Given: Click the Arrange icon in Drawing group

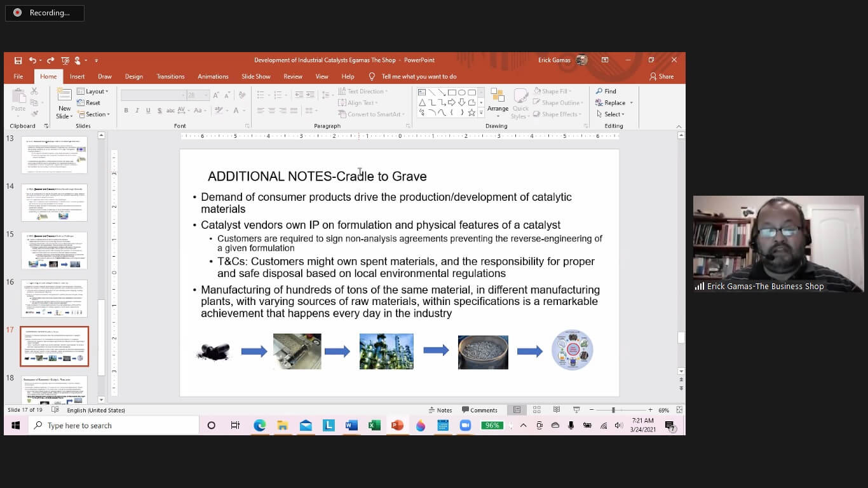Looking at the screenshot, I should [x=498, y=96].
